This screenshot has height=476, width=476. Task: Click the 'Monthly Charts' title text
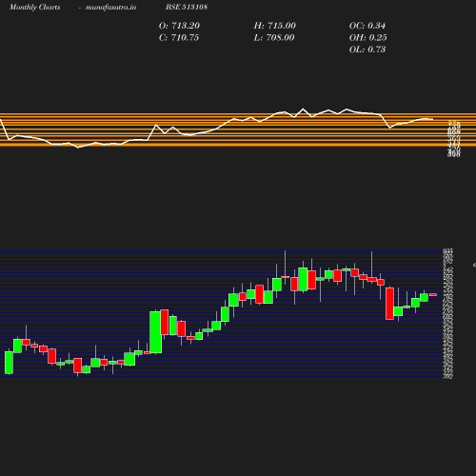pos(35,7)
